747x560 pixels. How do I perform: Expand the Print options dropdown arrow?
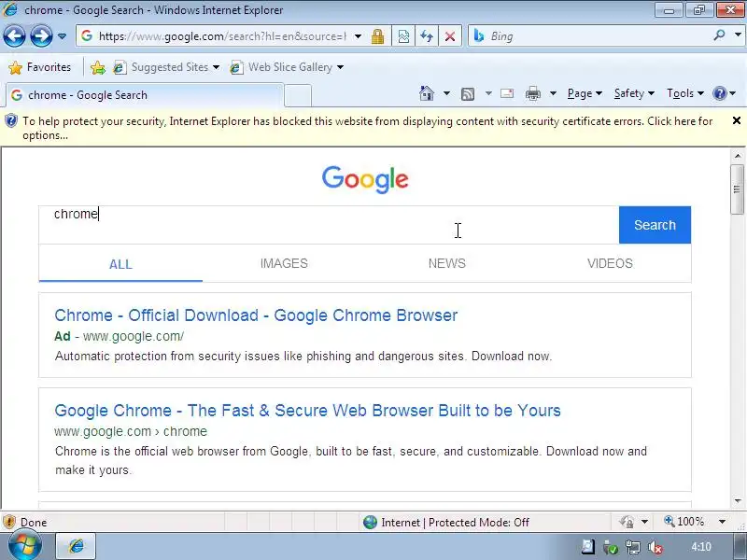(553, 93)
